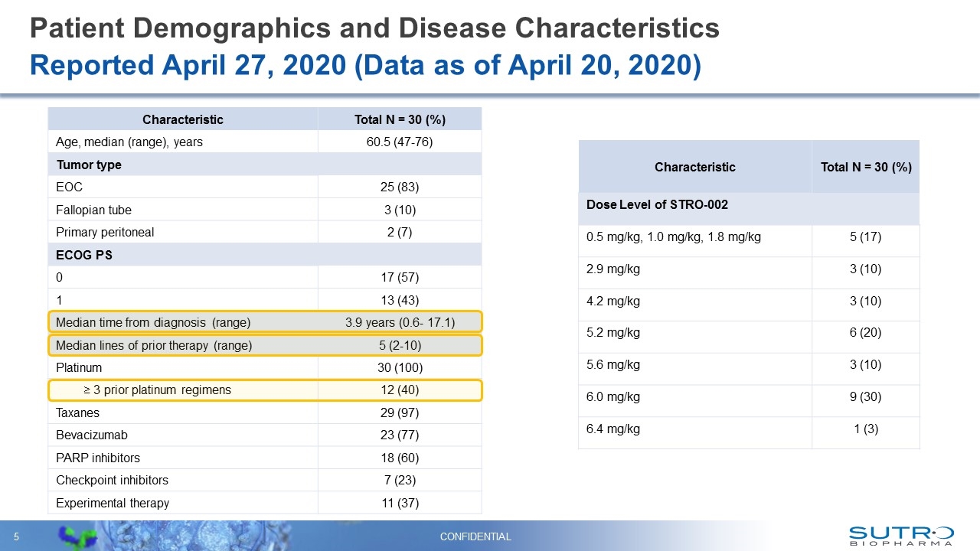Click the Patient Demographics slide title

click(x=374, y=28)
